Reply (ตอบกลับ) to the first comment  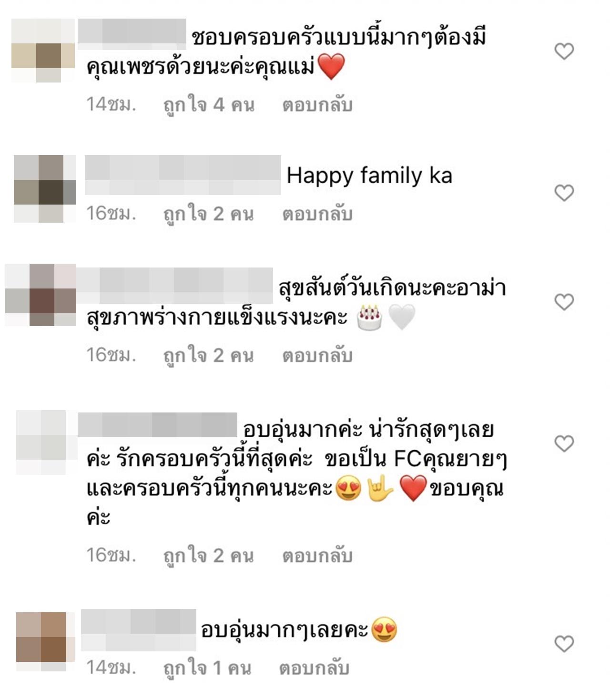(x=317, y=105)
